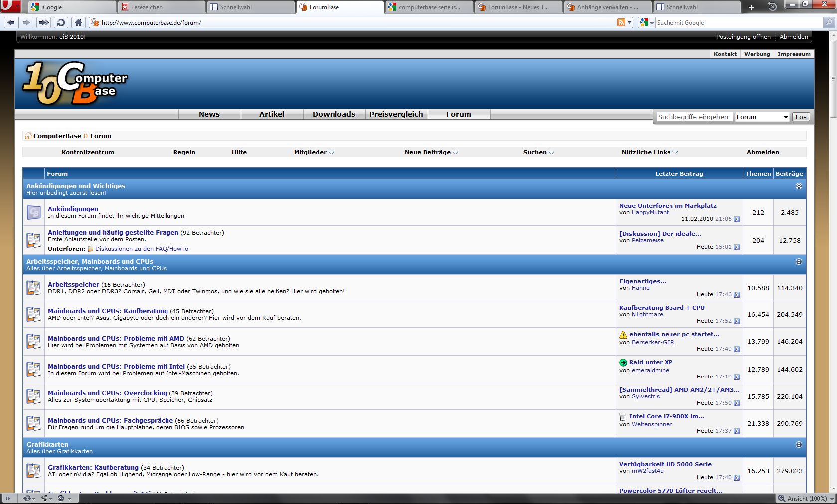Click the Opera Link sync icon in status bar
Image resolution: width=837 pixels, height=504 pixels.
(29, 498)
